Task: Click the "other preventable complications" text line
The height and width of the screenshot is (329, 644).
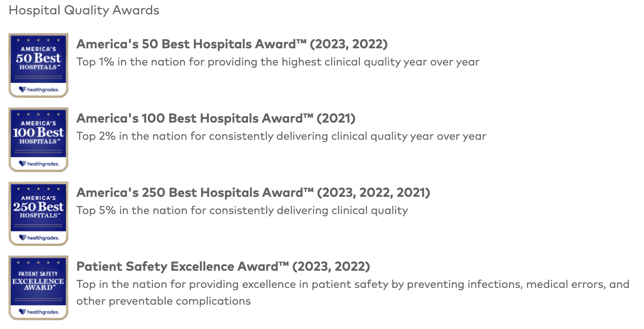Action: tap(163, 301)
